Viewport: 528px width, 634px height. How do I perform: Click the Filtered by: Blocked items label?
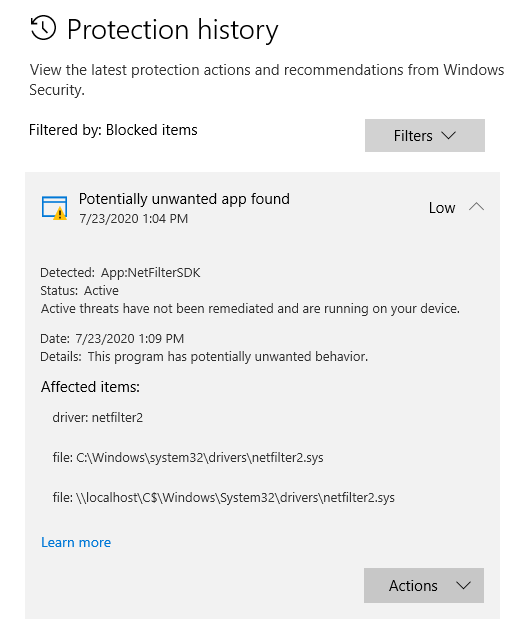[113, 130]
